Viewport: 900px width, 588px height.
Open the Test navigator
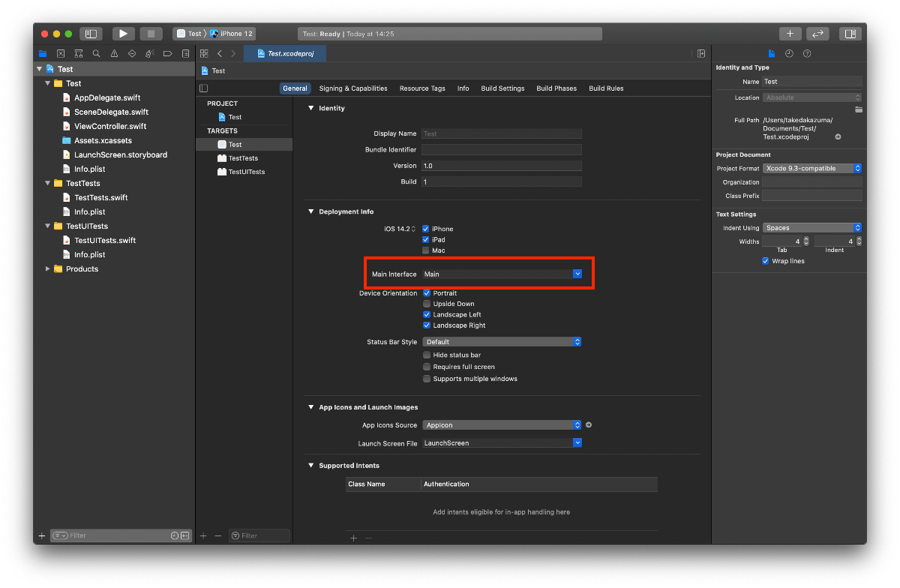click(132, 54)
